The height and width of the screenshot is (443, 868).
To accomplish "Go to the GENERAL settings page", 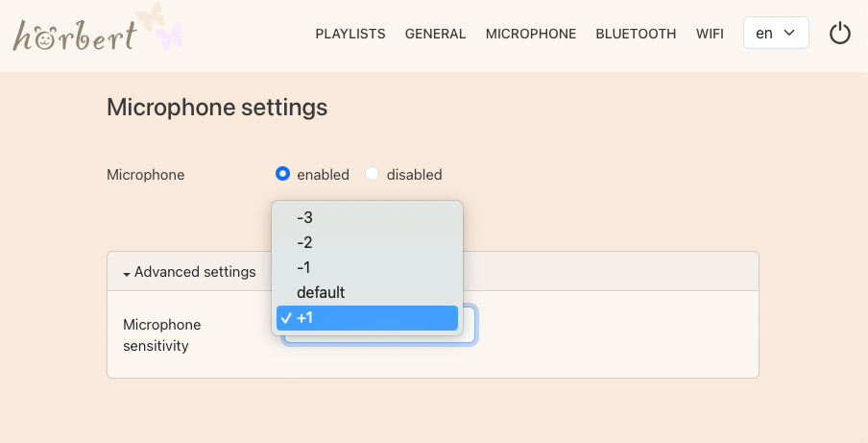I will point(435,34).
